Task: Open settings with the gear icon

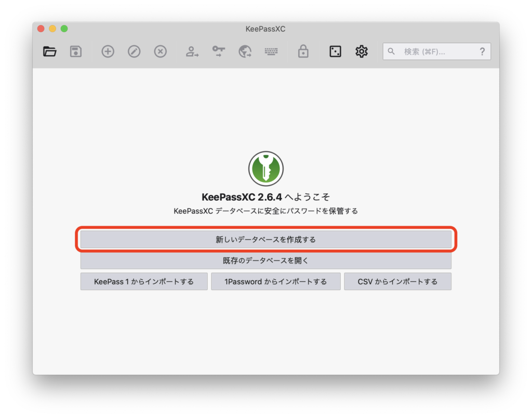Action: point(362,51)
